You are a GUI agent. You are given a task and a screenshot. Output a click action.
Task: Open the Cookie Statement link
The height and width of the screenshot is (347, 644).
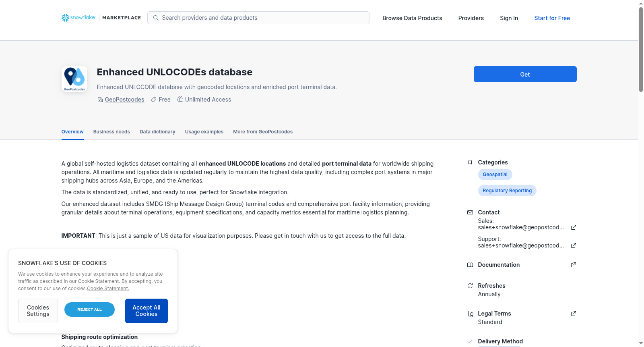[108, 289]
